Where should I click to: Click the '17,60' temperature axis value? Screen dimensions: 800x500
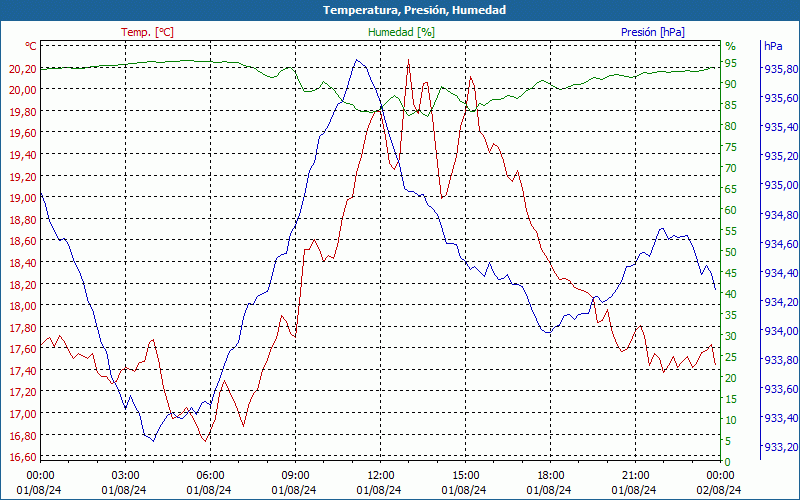[x=23, y=349]
